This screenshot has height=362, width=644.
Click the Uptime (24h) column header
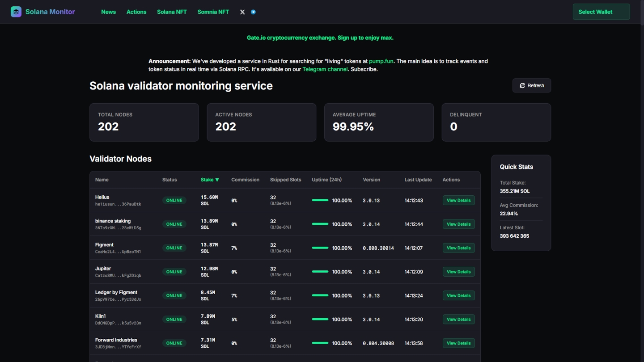click(327, 180)
